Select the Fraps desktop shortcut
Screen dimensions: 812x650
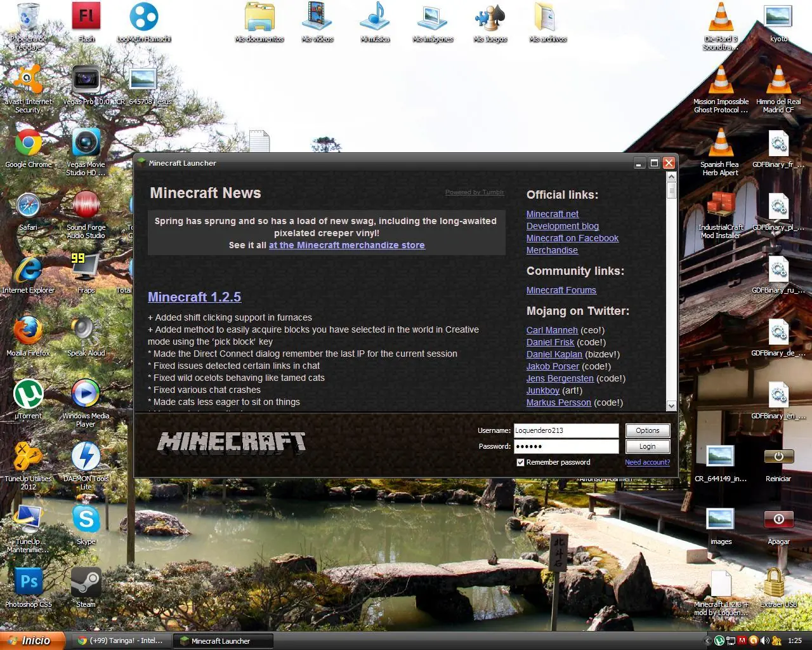[86, 274]
